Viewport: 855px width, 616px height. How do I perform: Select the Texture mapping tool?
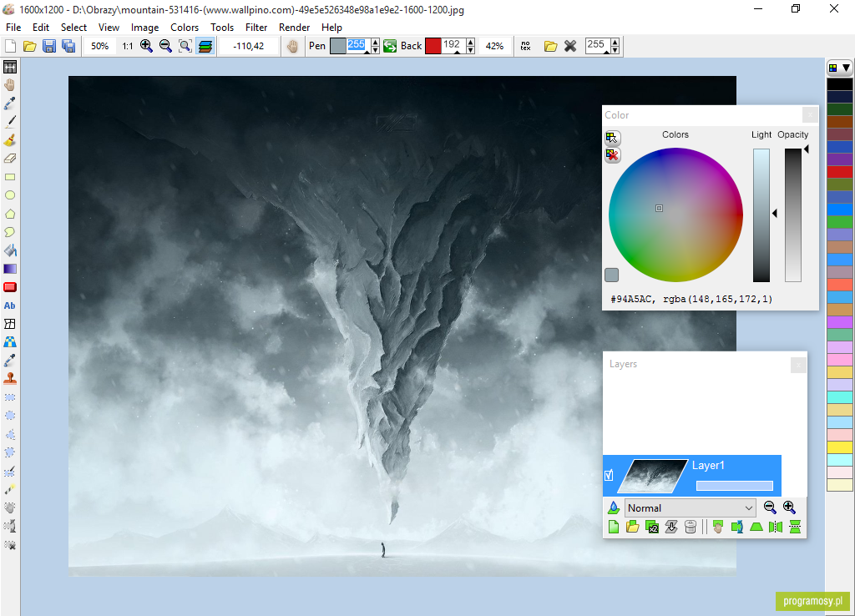tap(10, 342)
